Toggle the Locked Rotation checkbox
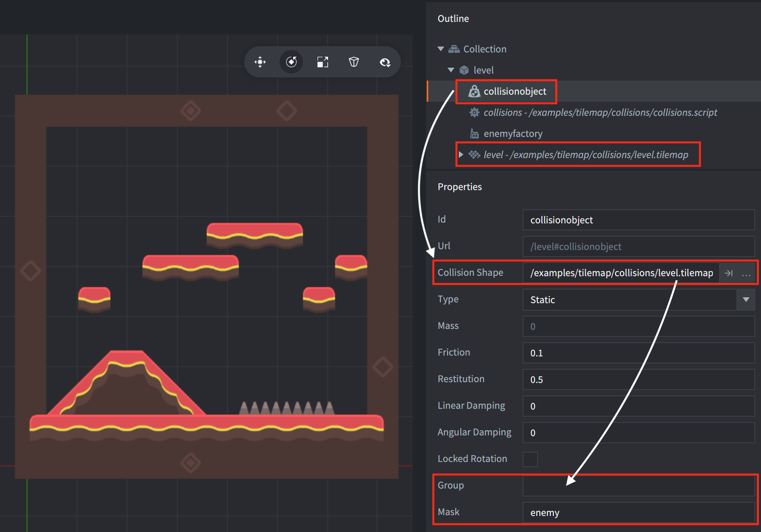761x532 pixels. coord(530,459)
